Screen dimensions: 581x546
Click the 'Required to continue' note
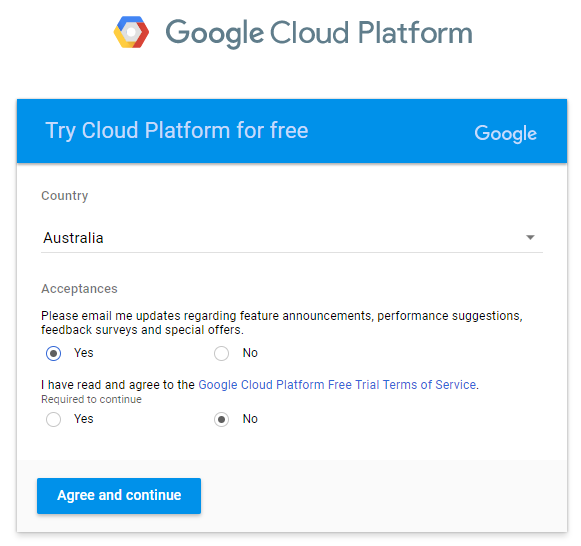(91, 399)
